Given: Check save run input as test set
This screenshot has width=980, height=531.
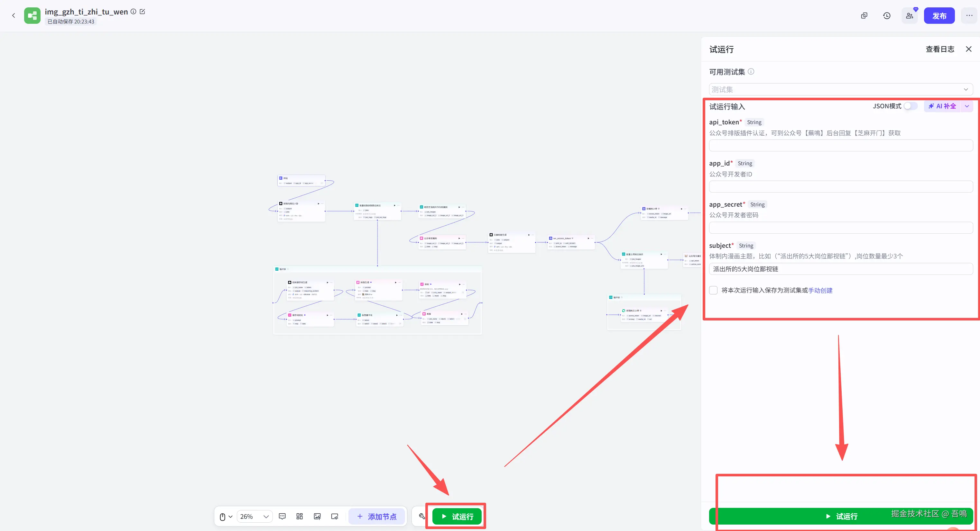Looking at the screenshot, I should pyautogui.click(x=713, y=290).
